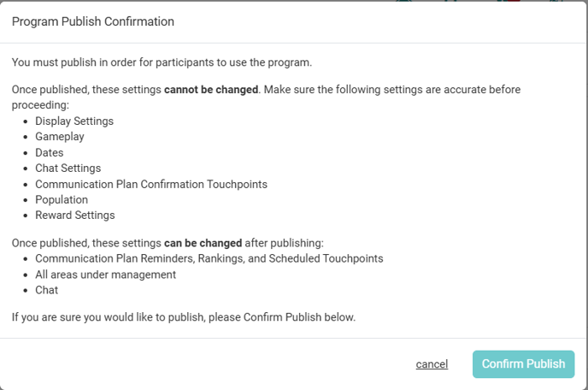
Task: Click the 'You must publish' sentence
Action: [x=162, y=62]
